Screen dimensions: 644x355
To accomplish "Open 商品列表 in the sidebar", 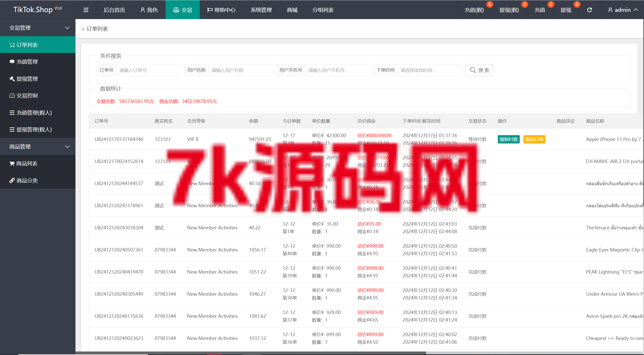I will point(38,164).
